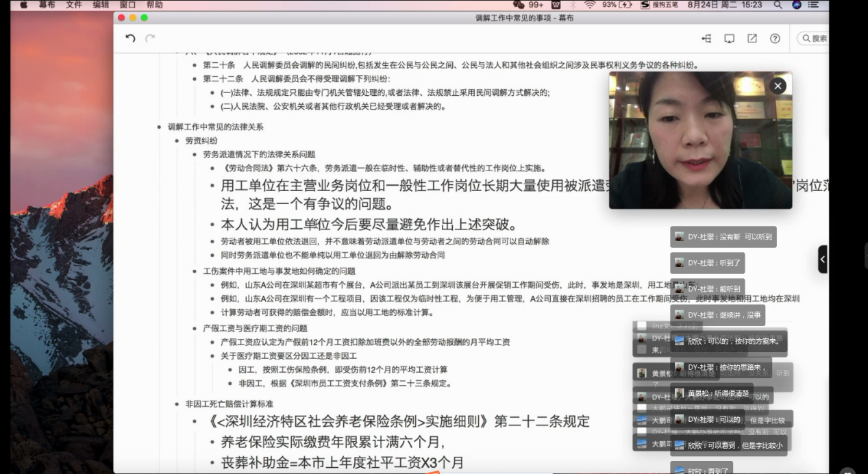Click bullet of 非因工死亡赔偿计算标准

[177, 404]
